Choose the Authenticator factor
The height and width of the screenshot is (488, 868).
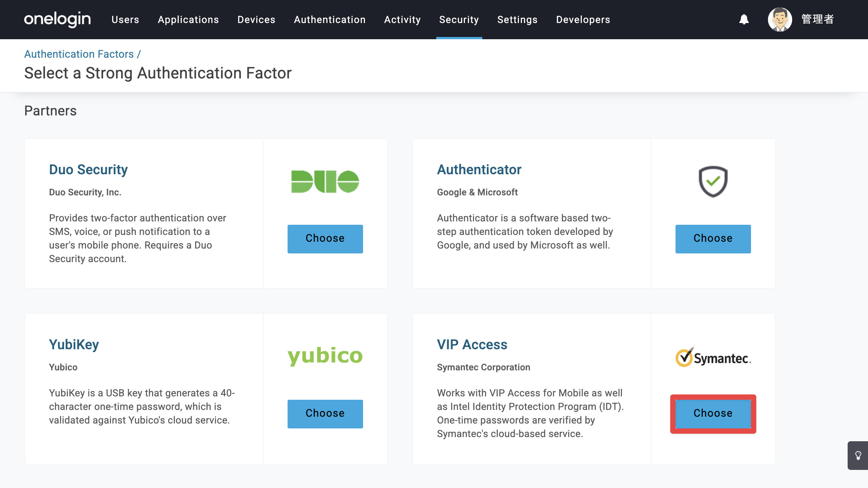point(713,239)
